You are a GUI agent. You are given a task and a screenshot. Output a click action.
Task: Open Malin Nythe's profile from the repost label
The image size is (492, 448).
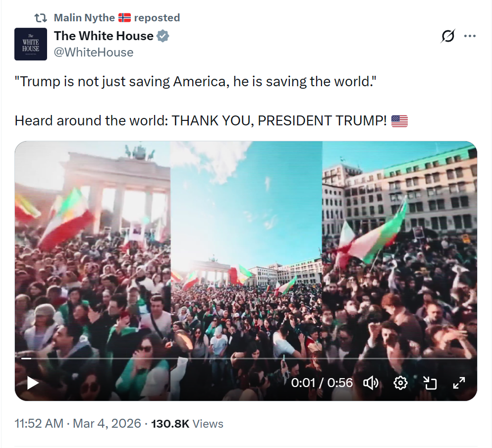tap(84, 18)
